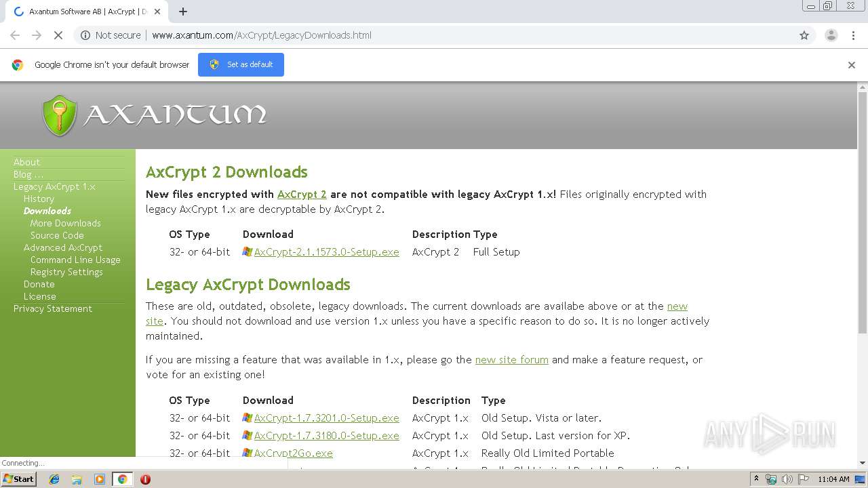Click 'Old Setup. Last version for XP.' text

(555, 435)
